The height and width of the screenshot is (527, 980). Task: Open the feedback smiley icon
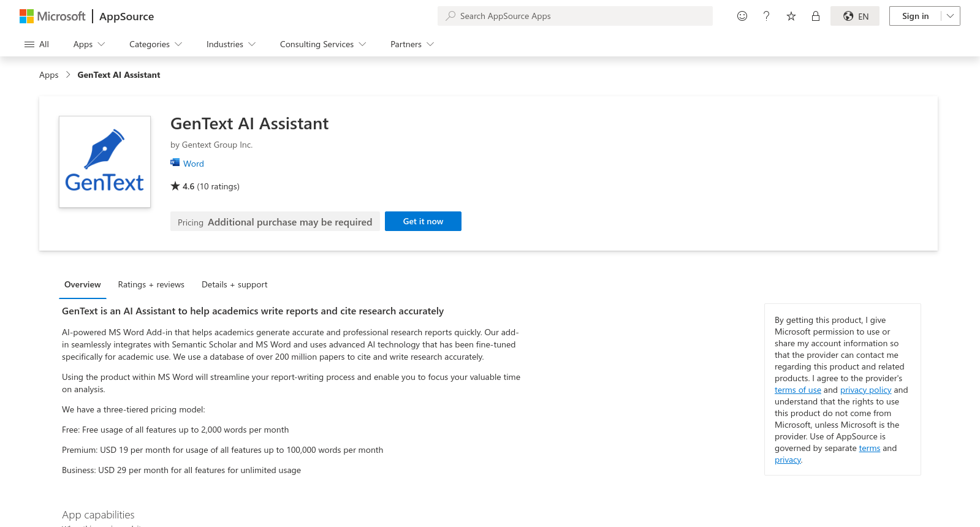742,16
